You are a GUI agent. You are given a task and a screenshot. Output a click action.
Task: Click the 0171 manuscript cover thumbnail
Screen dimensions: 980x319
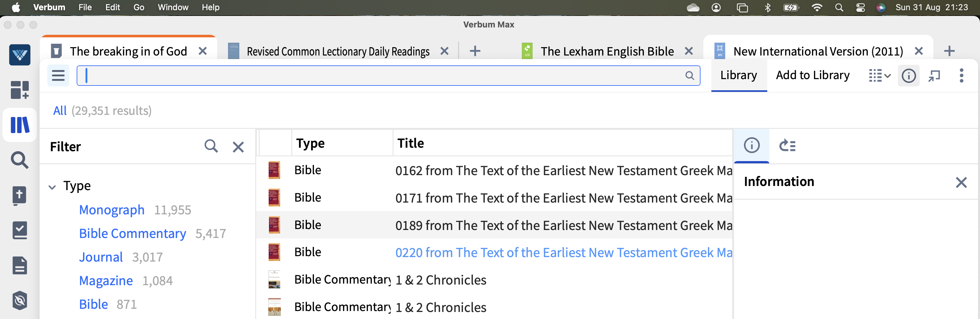point(274,197)
